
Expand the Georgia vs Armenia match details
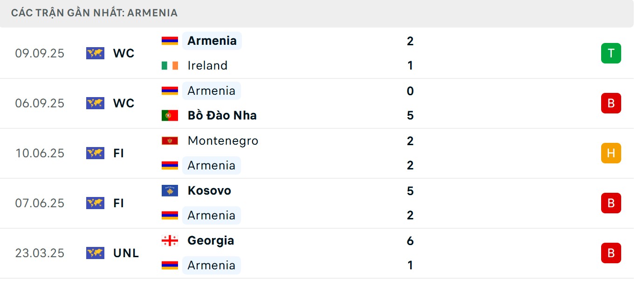pyautogui.click(x=326, y=253)
